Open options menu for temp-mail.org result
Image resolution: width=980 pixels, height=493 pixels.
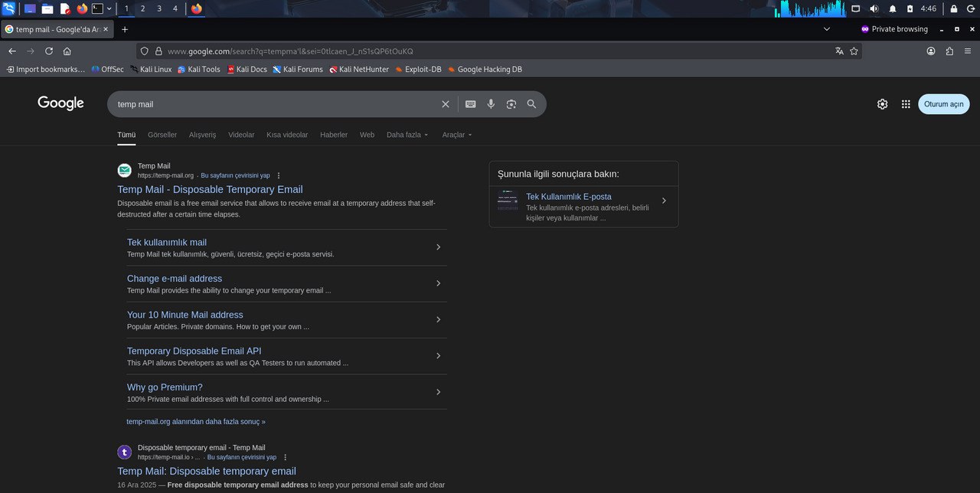point(279,175)
